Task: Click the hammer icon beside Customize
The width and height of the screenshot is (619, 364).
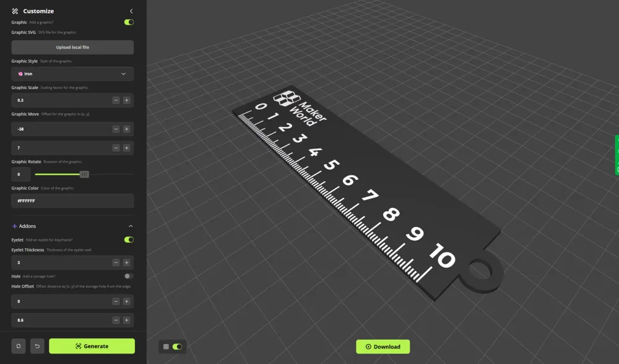Action: 14,11
